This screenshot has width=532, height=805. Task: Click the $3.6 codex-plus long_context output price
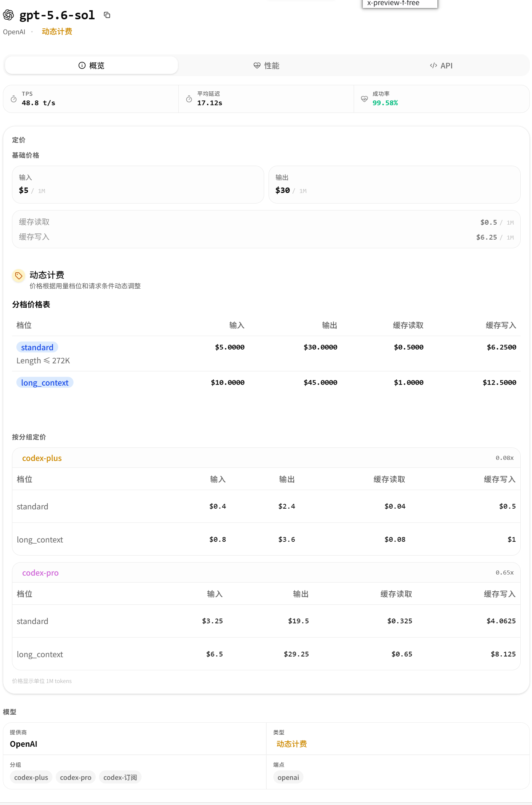pos(287,540)
